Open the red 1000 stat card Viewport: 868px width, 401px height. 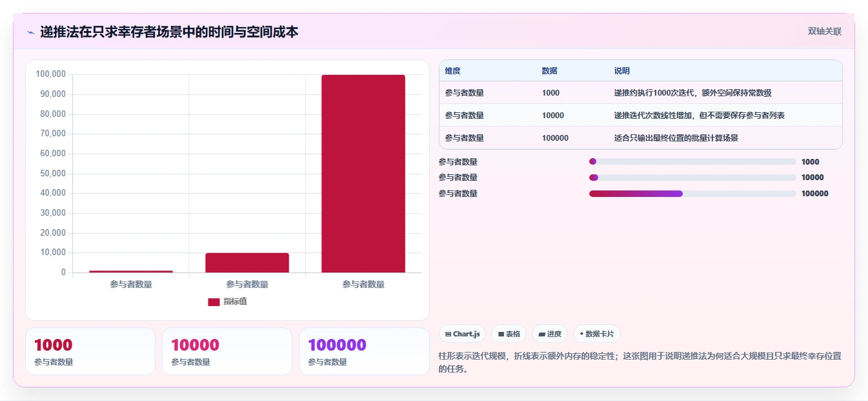(90, 351)
